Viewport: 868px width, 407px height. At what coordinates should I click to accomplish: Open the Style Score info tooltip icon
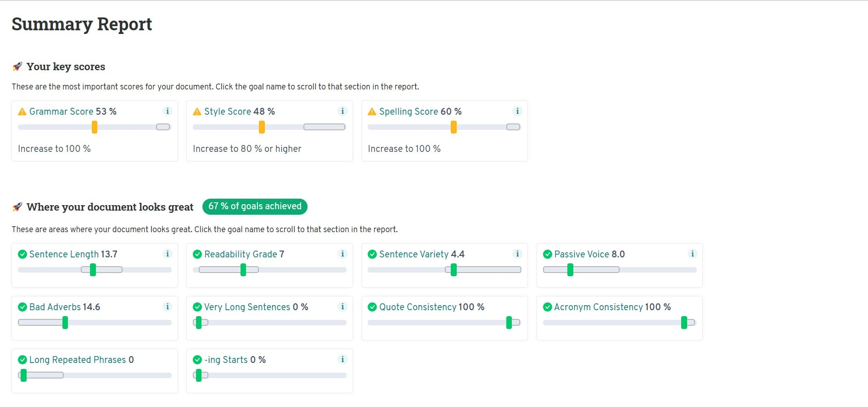(342, 111)
